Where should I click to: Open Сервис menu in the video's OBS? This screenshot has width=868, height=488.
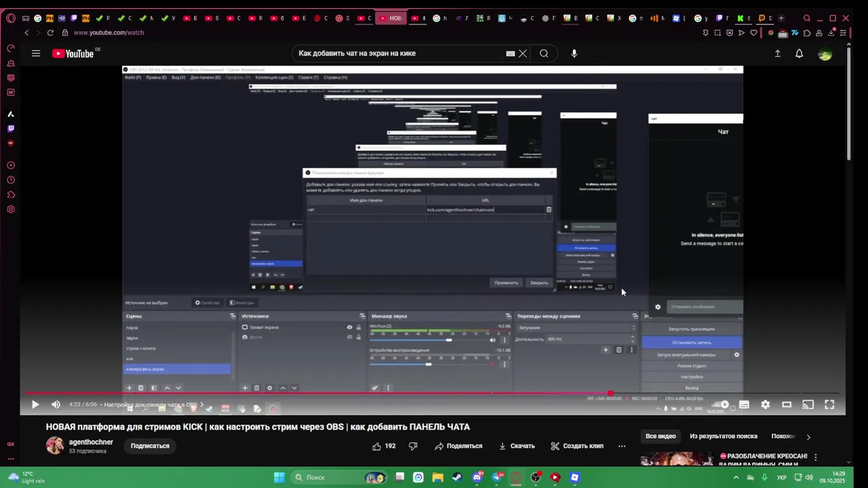click(309, 77)
